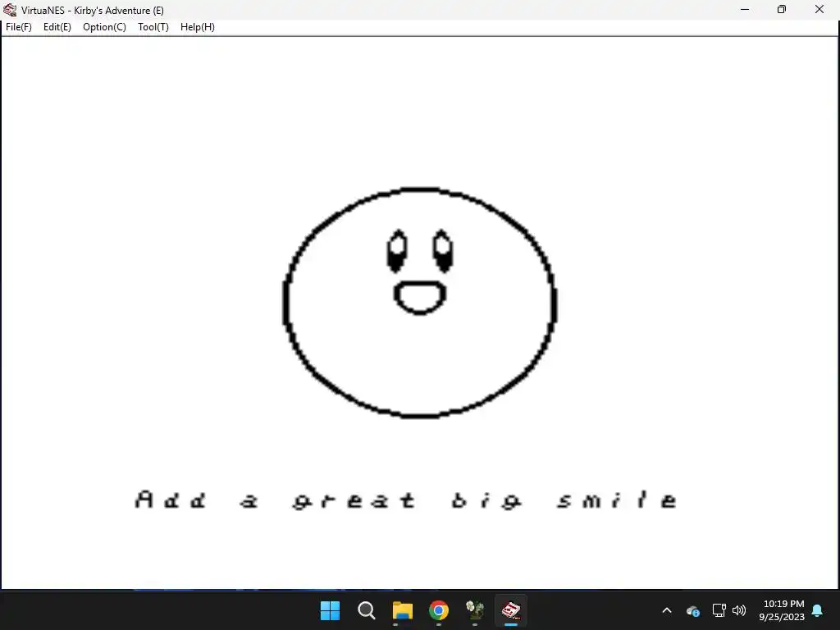840x630 pixels.
Task: Click the Kirby face drawing's smiling mouth
Action: (420, 297)
